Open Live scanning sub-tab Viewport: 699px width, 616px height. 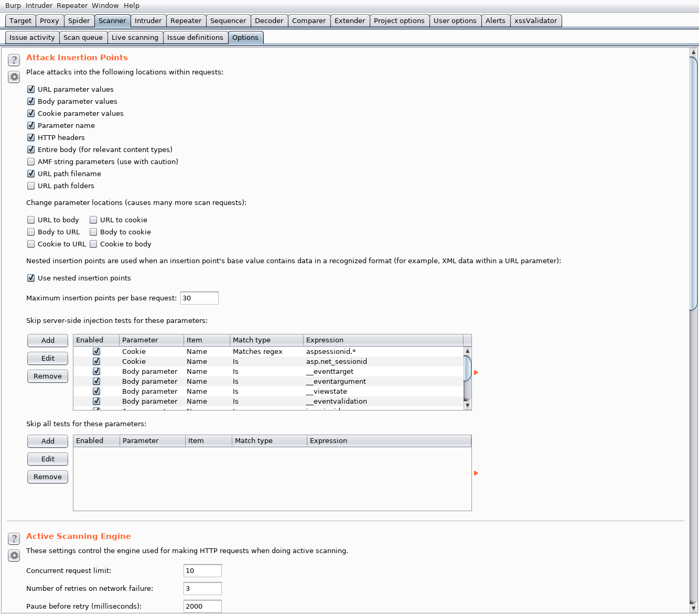[135, 38]
